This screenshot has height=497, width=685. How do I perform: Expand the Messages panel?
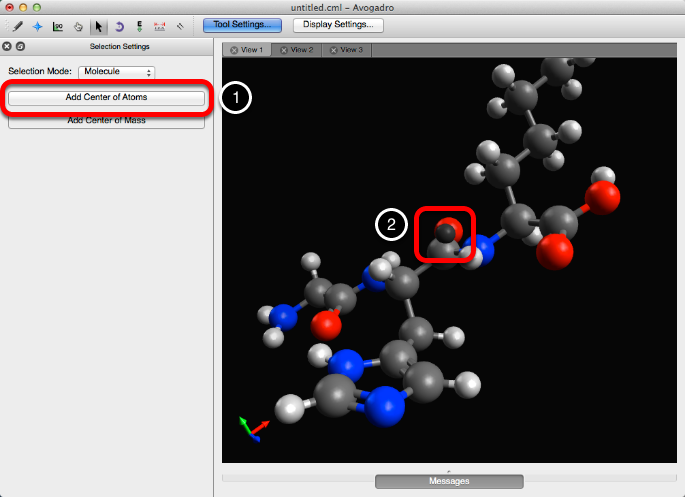(x=449, y=481)
